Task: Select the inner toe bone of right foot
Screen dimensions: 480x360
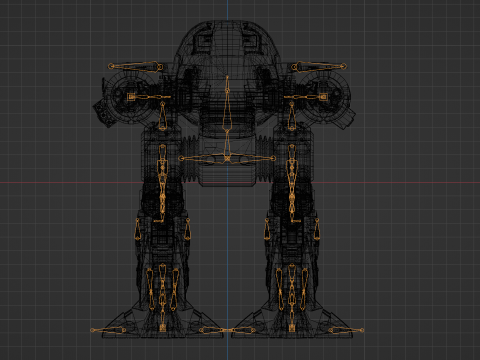Action: click(x=242, y=330)
